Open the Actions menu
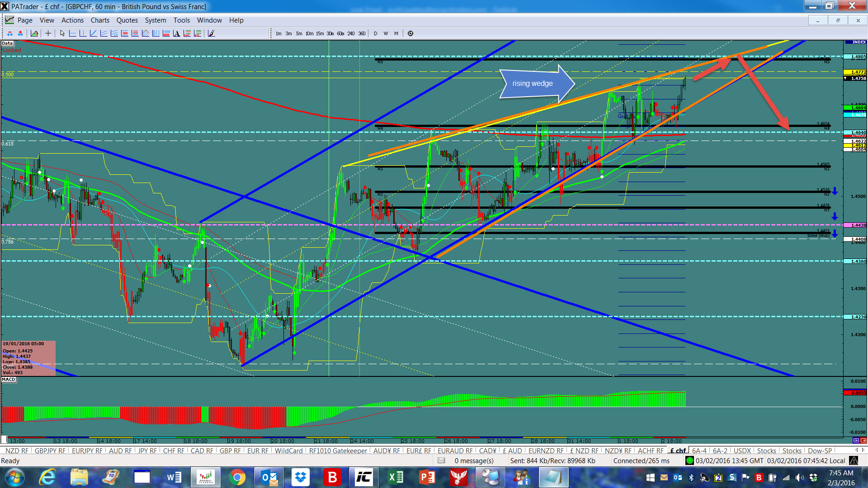 72,20
